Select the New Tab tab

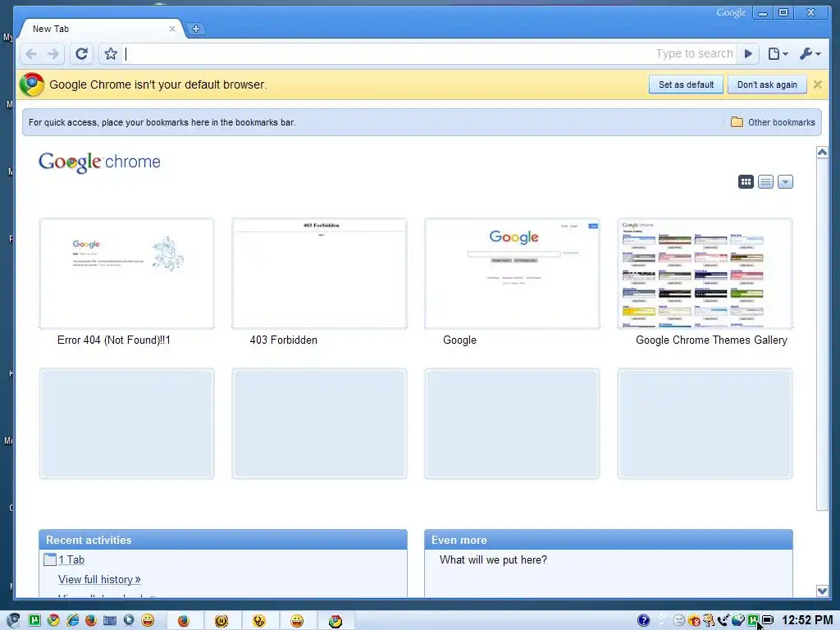[101, 29]
